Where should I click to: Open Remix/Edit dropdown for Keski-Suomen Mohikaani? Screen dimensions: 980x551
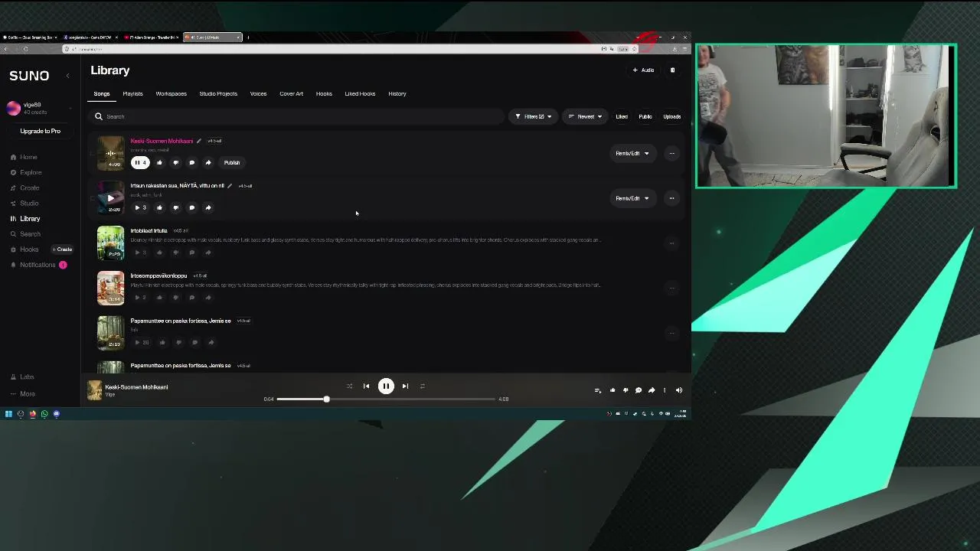tap(632, 153)
